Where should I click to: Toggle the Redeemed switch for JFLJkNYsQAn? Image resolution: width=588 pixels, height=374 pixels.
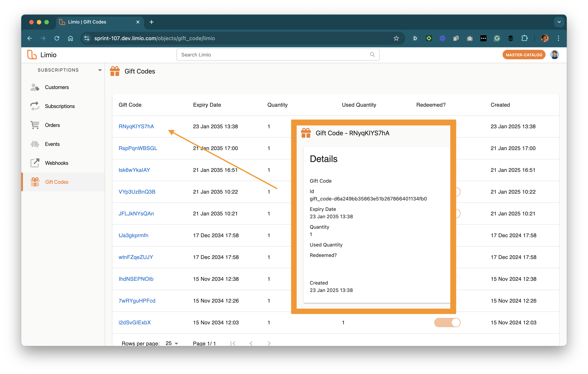point(458,214)
